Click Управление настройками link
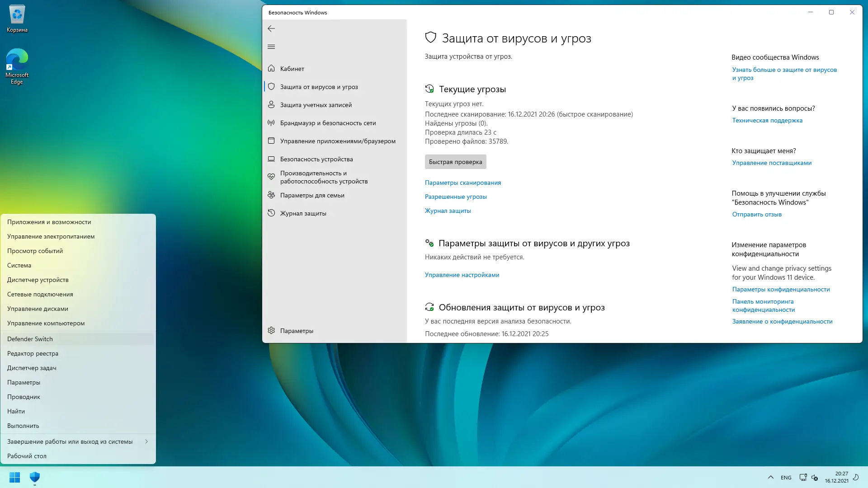868x488 pixels. (462, 275)
